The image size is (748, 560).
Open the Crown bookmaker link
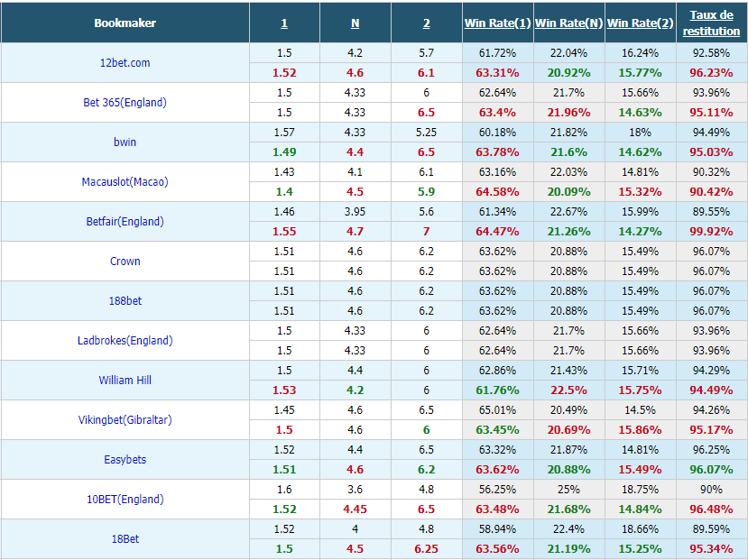click(x=125, y=262)
